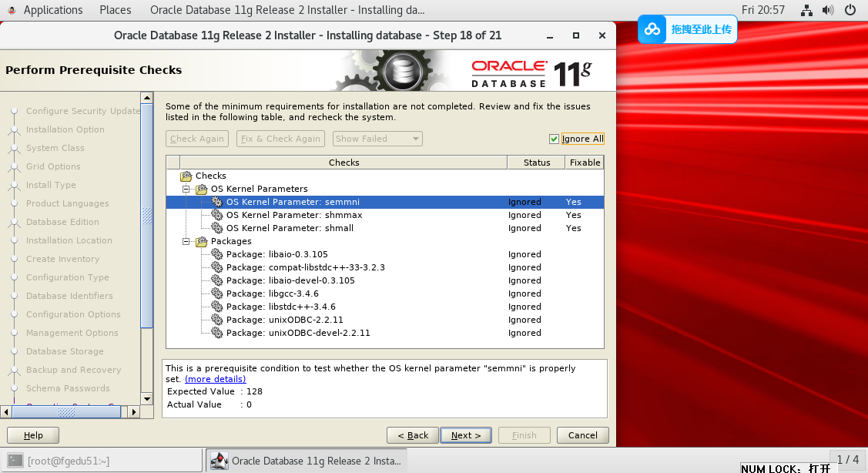Open the volume speaker icon in top bar
Screen dimensions: 868x473
pyautogui.click(x=828, y=10)
